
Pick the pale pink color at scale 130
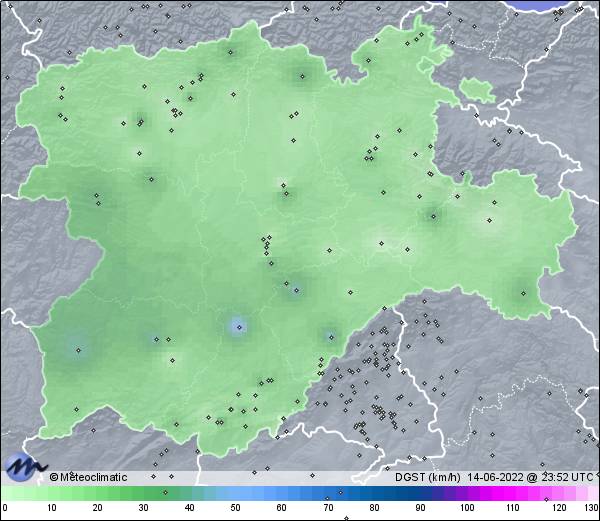[x=594, y=493]
